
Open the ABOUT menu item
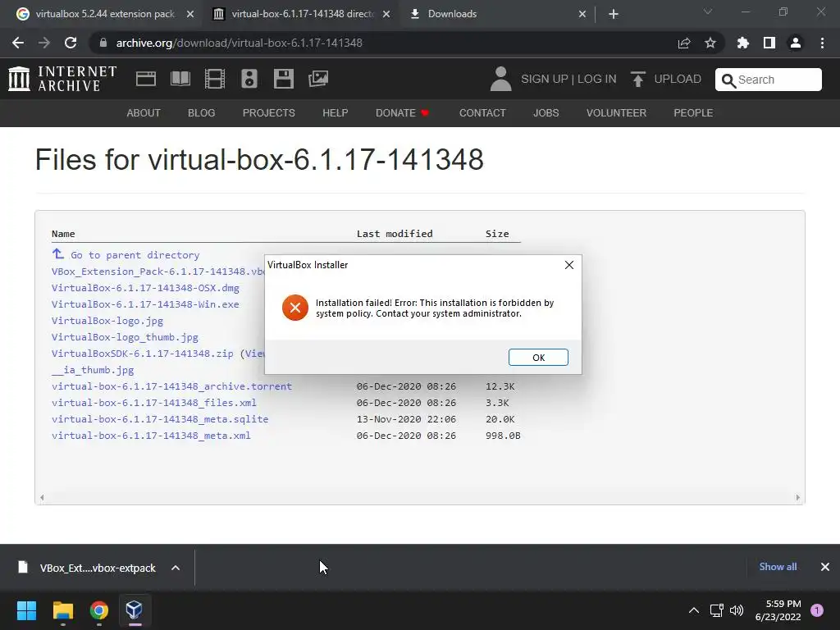(144, 113)
